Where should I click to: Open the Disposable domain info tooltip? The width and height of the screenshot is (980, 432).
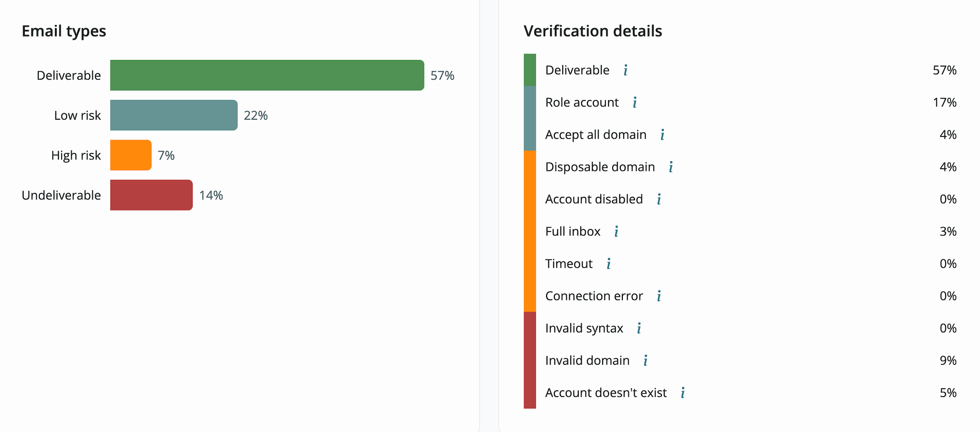coord(671,167)
